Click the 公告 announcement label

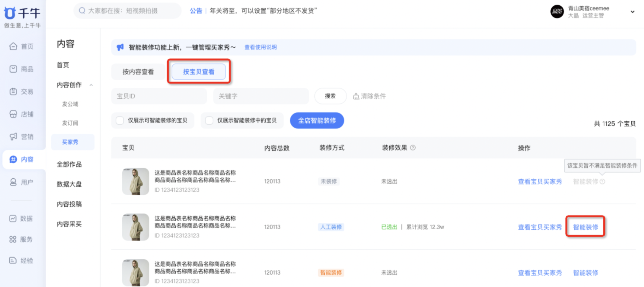(x=196, y=11)
